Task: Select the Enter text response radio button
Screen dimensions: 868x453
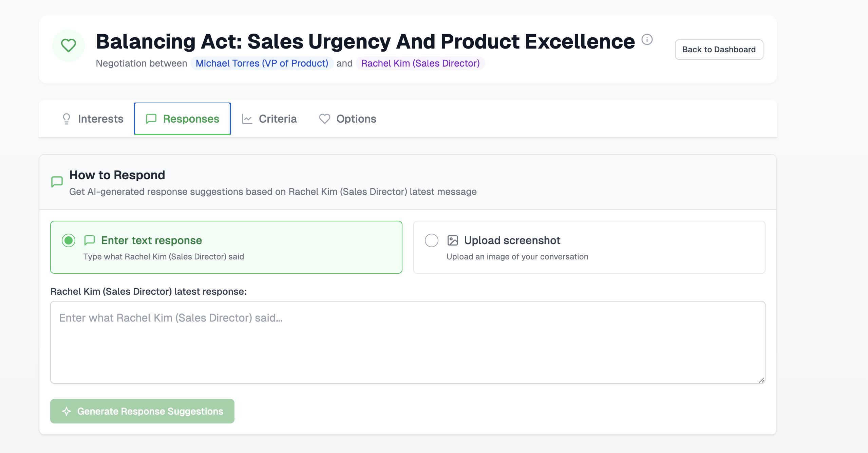Action: (69, 240)
